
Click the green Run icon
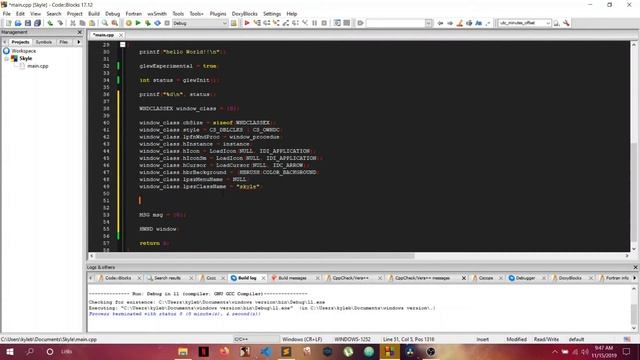(x=138, y=23)
